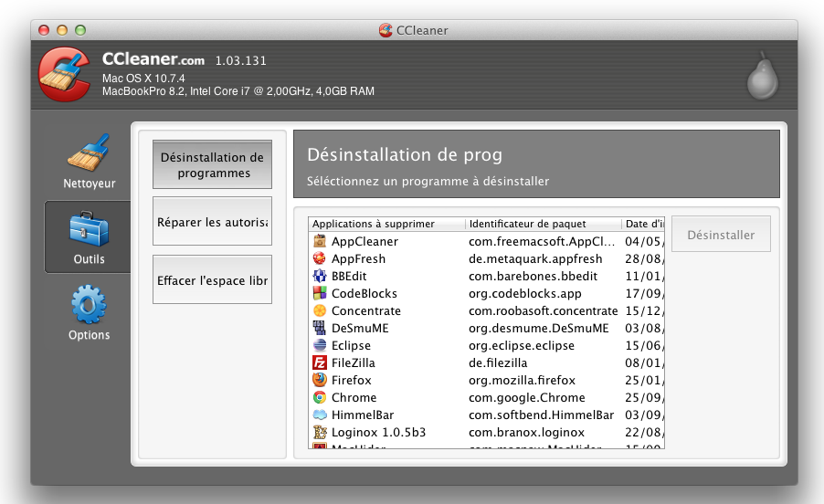Select the BBEdit row

tap(351, 277)
